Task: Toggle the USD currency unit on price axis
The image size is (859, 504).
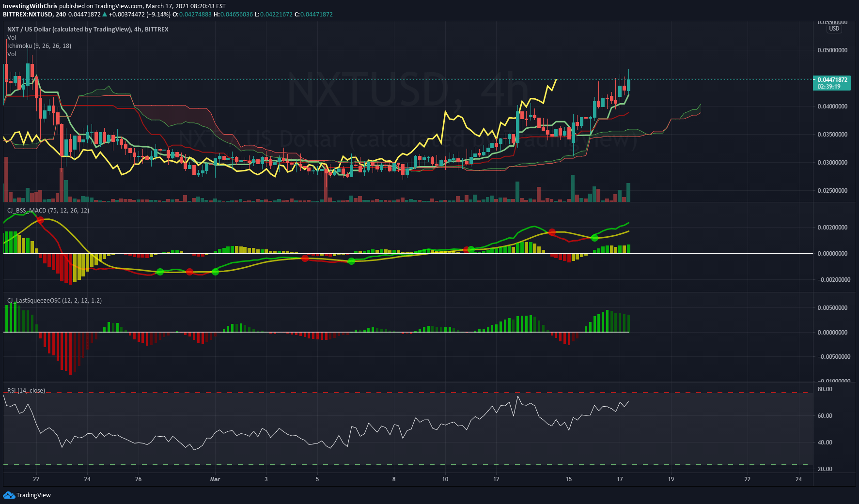Action: pyautogui.click(x=834, y=29)
